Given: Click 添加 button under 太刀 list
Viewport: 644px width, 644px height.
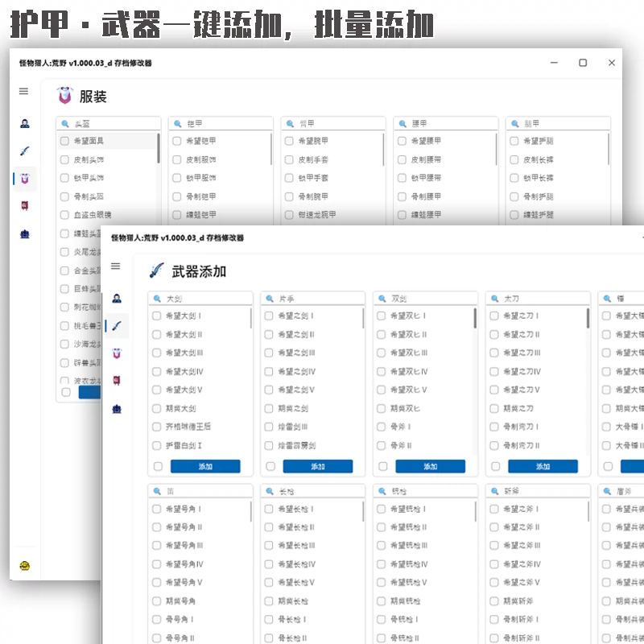Looking at the screenshot, I should click(543, 467).
